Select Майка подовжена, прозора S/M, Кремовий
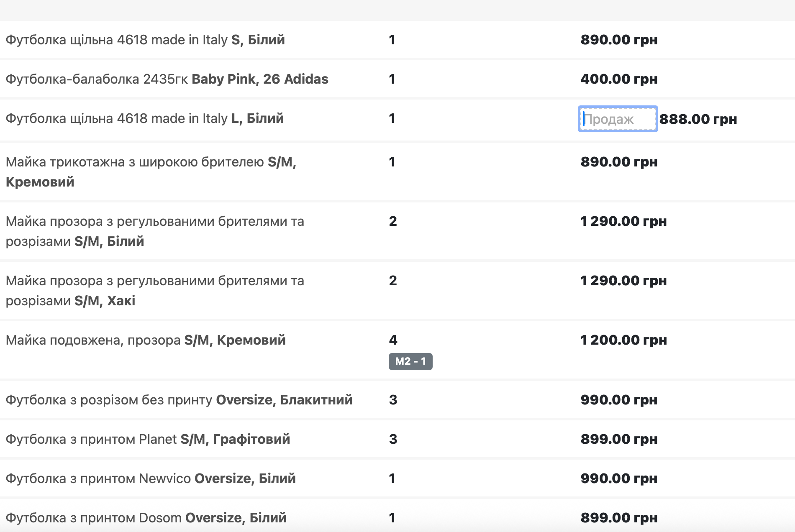795x532 pixels. pyautogui.click(x=145, y=340)
